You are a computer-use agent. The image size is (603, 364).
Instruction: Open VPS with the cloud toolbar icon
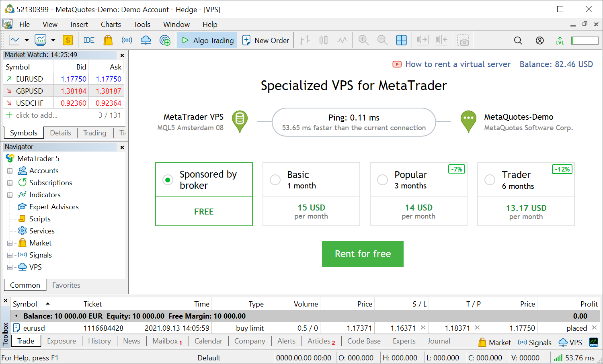(x=146, y=40)
